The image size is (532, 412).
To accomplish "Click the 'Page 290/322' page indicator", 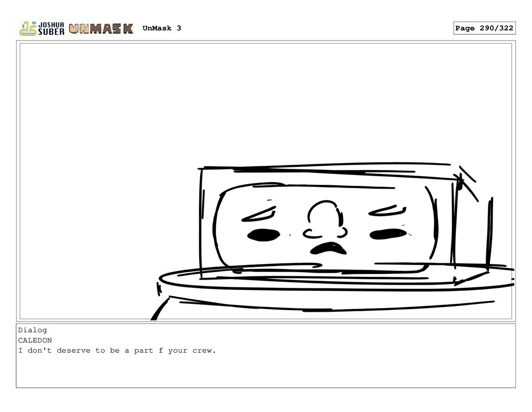I will click(x=484, y=28).
